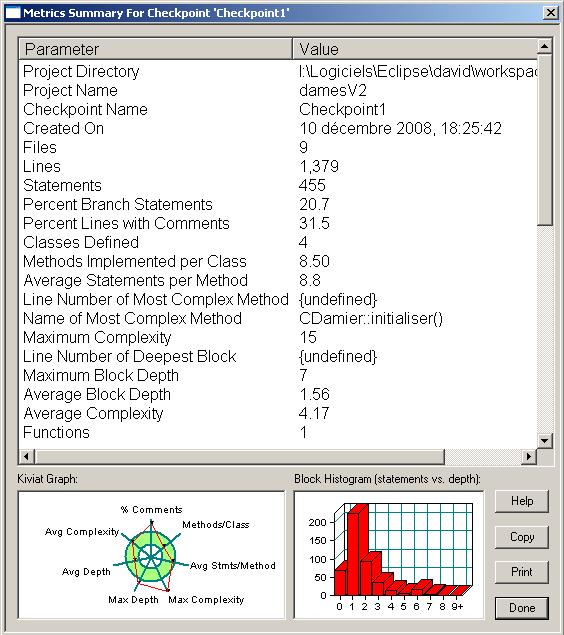The height and width of the screenshot is (635, 564).
Task: Select the Statements row
Action: [x=278, y=185]
